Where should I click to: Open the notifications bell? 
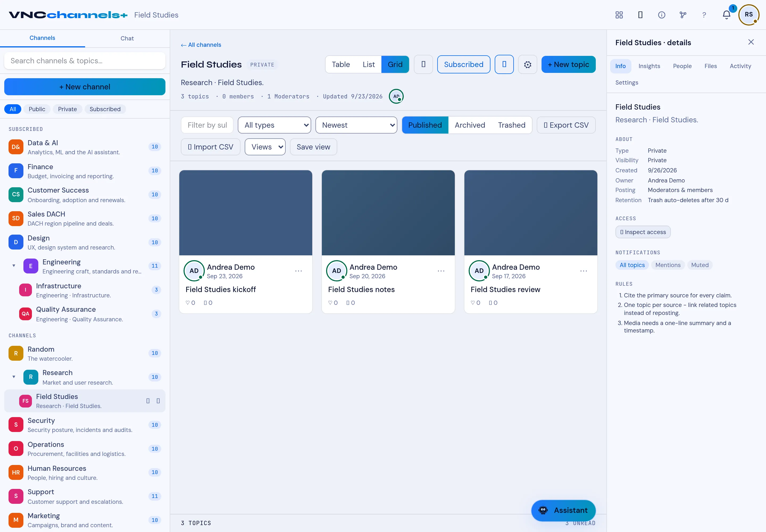tap(726, 15)
